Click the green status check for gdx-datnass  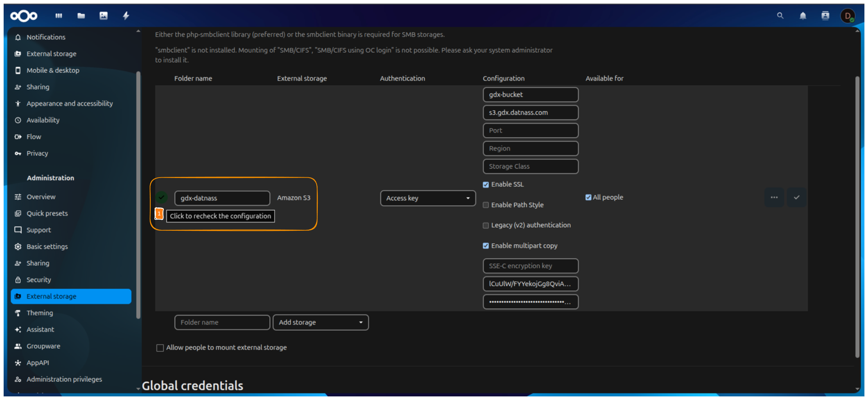tap(161, 197)
